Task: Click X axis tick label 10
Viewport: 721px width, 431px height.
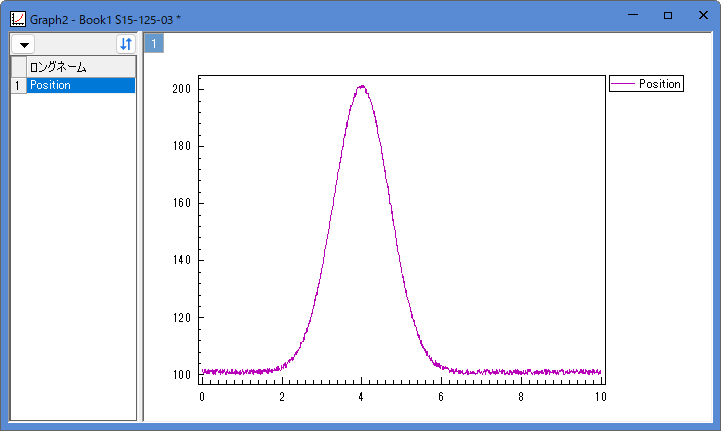Action: (601, 397)
